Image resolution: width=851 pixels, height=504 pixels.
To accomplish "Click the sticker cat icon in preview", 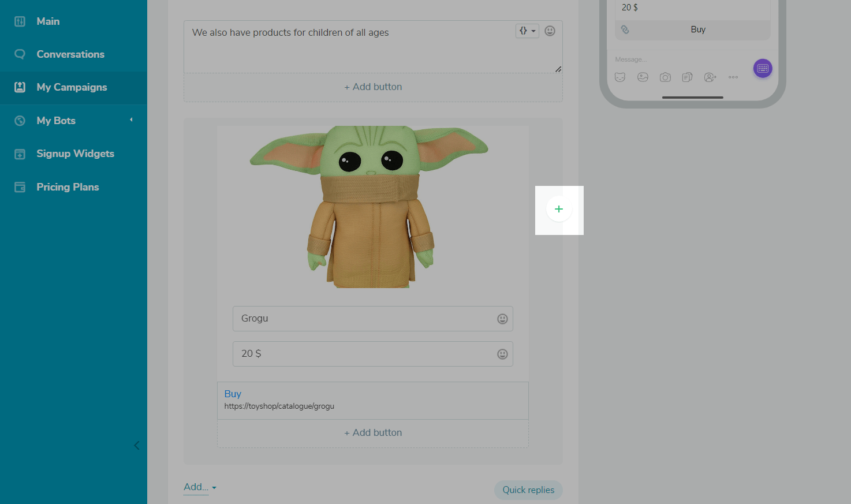I will click(x=620, y=77).
